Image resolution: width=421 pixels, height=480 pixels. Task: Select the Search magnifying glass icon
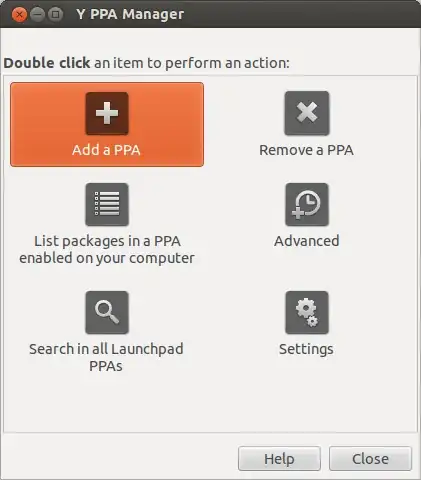(x=107, y=312)
